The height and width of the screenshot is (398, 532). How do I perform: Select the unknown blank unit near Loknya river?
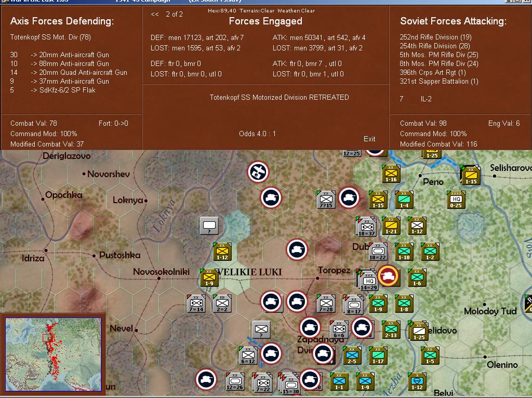(x=209, y=225)
